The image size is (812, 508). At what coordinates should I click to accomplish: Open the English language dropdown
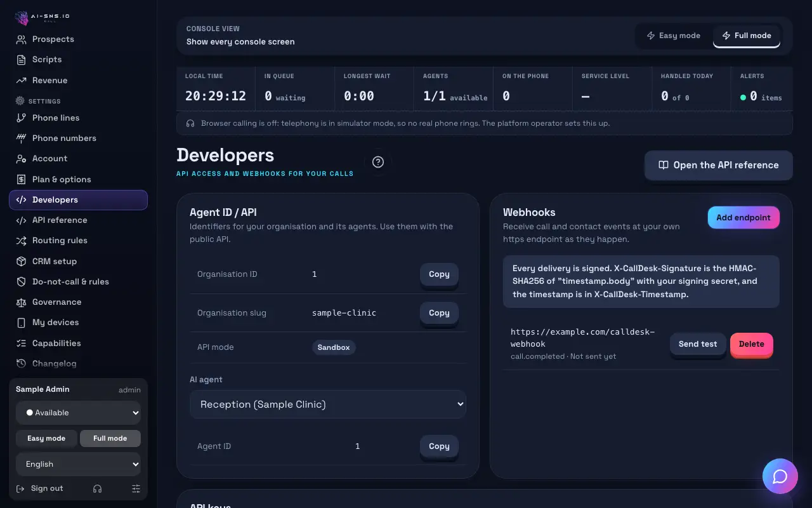click(x=78, y=464)
